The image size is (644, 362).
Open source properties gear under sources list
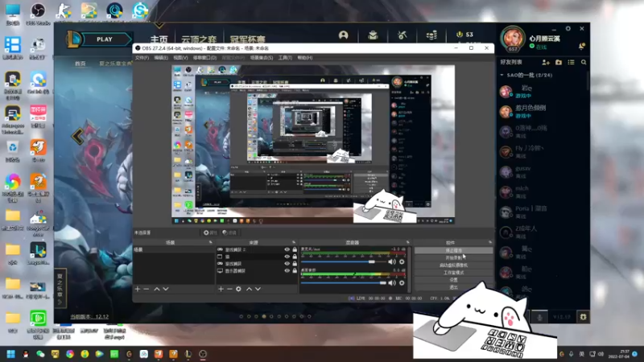click(238, 289)
